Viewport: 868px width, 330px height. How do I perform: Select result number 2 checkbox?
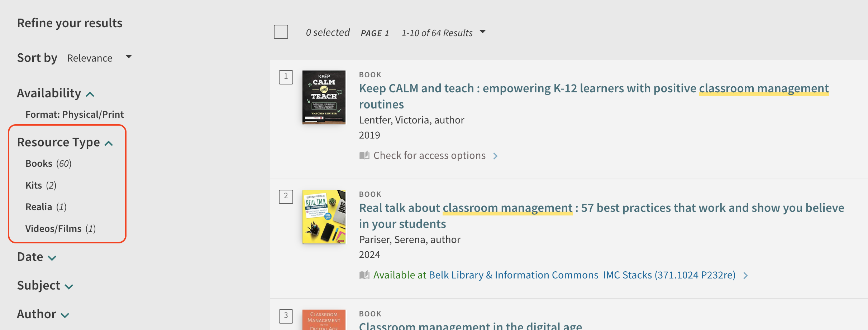[x=286, y=197]
